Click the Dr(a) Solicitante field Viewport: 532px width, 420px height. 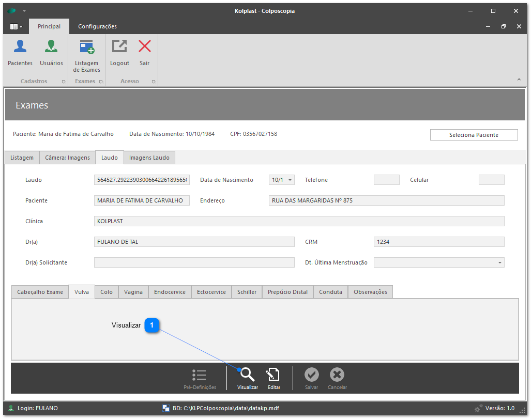point(194,263)
